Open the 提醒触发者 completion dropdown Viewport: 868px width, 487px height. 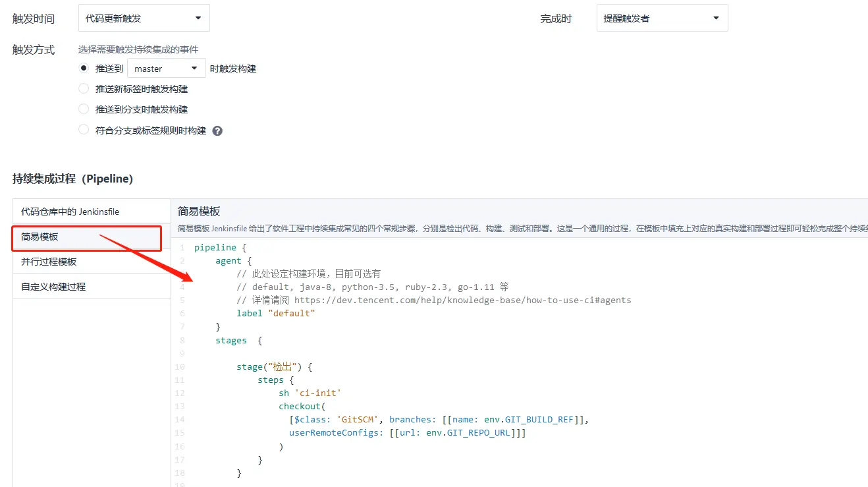662,18
